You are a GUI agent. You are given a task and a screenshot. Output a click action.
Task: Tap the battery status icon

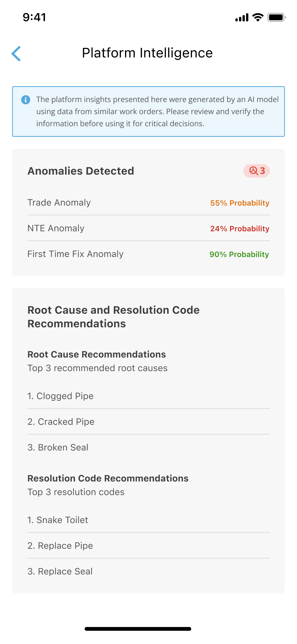click(x=276, y=17)
